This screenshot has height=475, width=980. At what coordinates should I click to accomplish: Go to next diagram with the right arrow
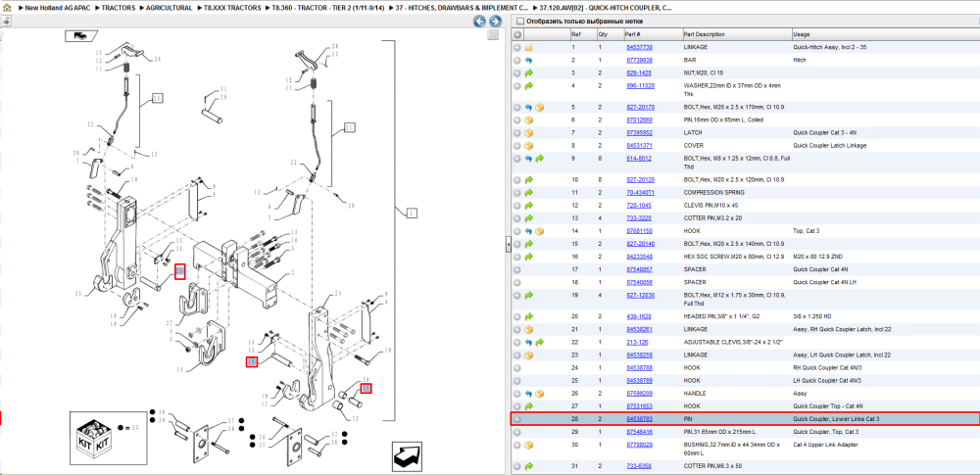pos(495,22)
